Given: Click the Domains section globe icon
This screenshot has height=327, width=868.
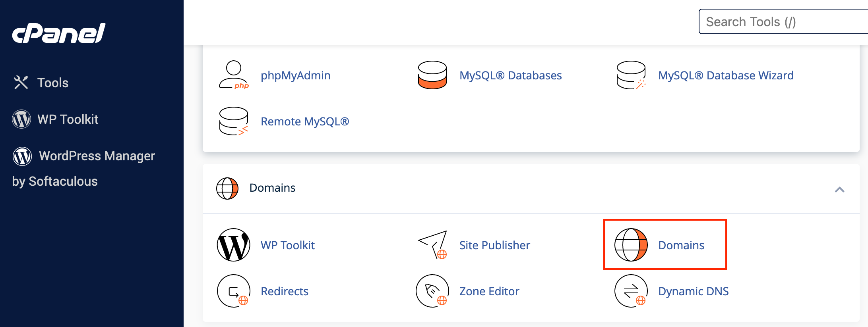Looking at the screenshot, I should tap(227, 188).
